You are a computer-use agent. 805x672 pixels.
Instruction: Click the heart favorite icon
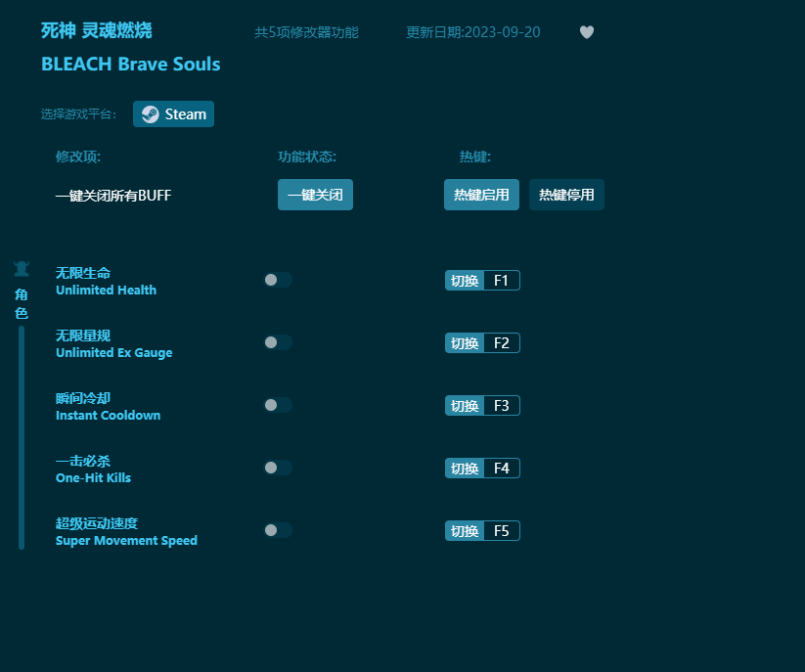587,32
